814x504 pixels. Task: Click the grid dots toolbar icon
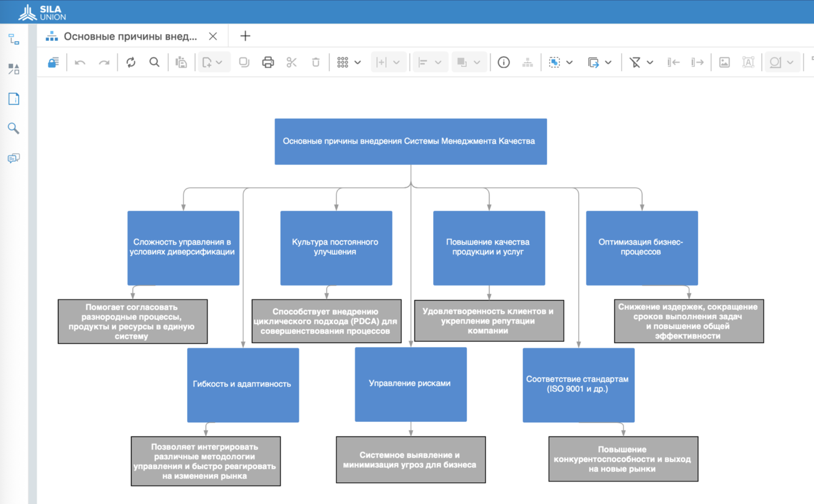(x=343, y=62)
